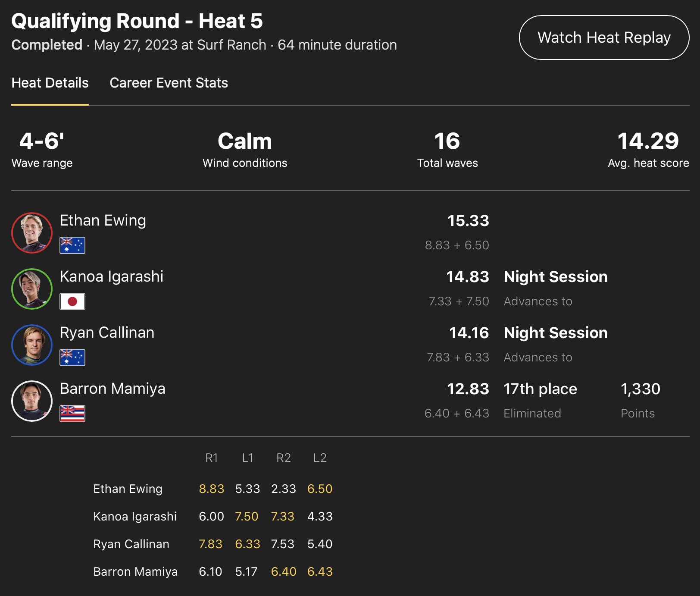Click Australian flag under Ethan Ewing

click(72, 245)
